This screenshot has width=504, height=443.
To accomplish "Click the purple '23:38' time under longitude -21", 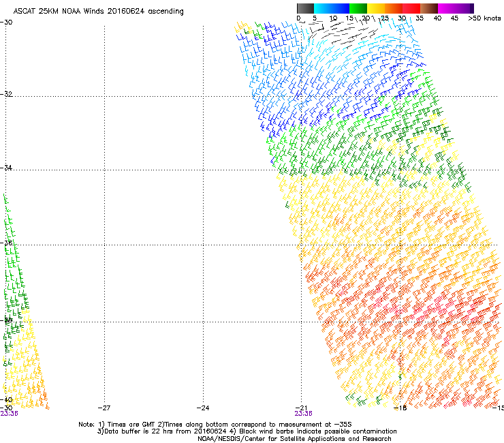I will pos(304,414).
